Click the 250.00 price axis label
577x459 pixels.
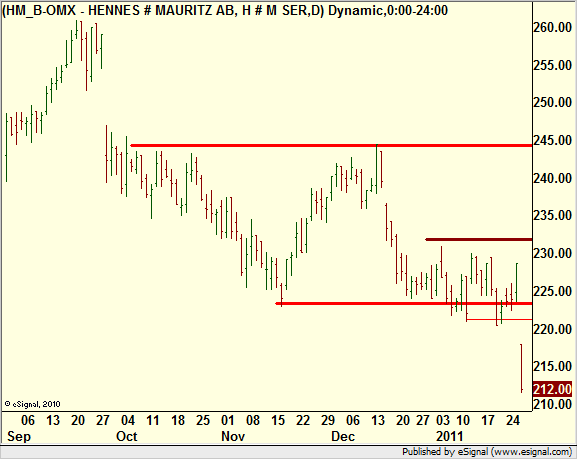tap(553, 102)
